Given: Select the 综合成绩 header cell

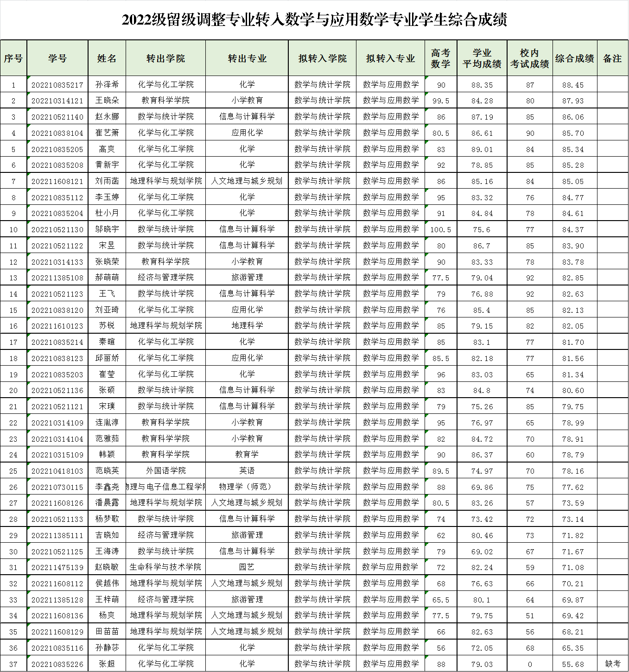Looking at the screenshot, I should [575, 58].
